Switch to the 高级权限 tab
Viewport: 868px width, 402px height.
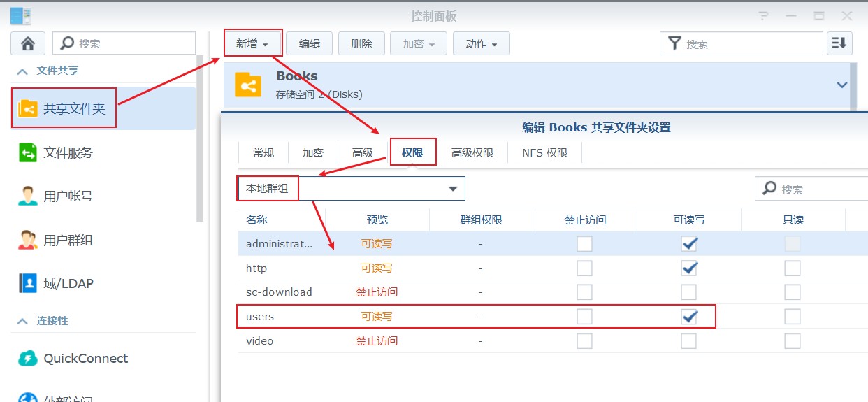(x=472, y=153)
